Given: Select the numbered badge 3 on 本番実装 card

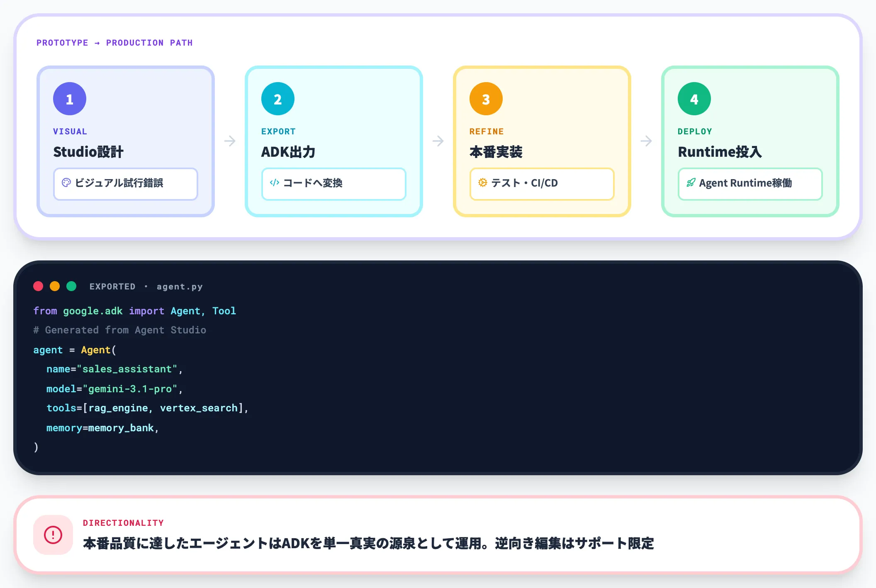Looking at the screenshot, I should click(485, 98).
